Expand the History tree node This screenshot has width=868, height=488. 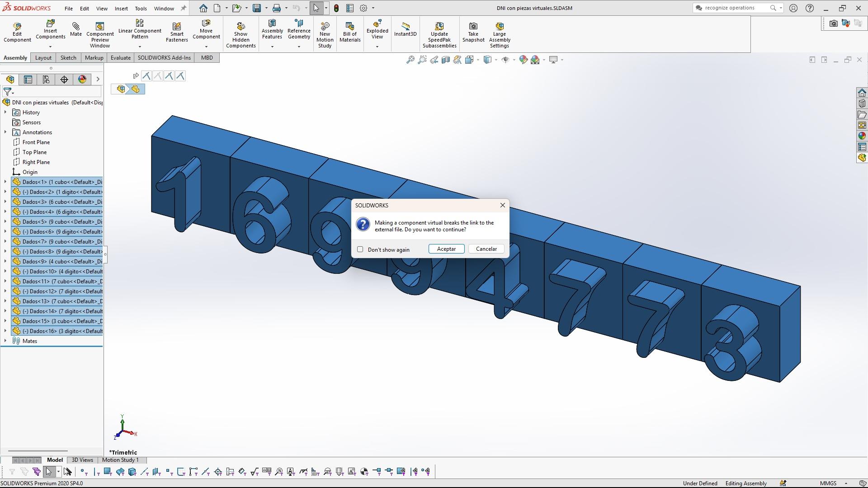[5, 112]
